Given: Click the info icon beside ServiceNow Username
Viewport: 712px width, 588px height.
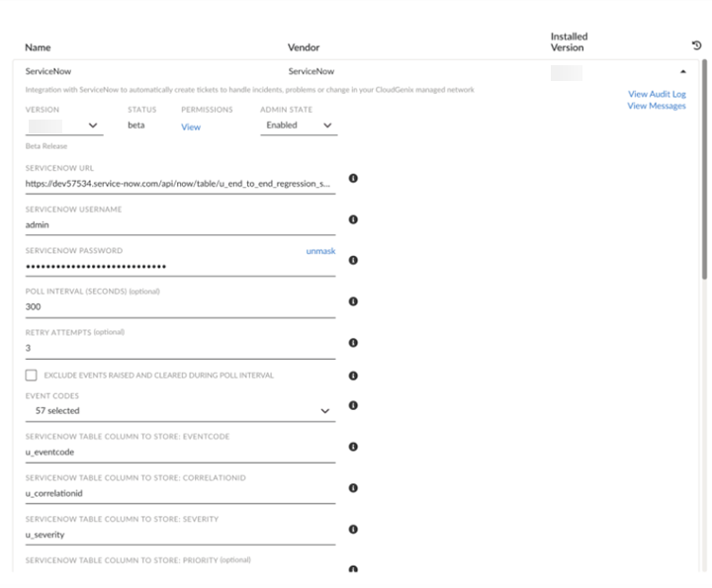Looking at the screenshot, I should pyautogui.click(x=353, y=219).
